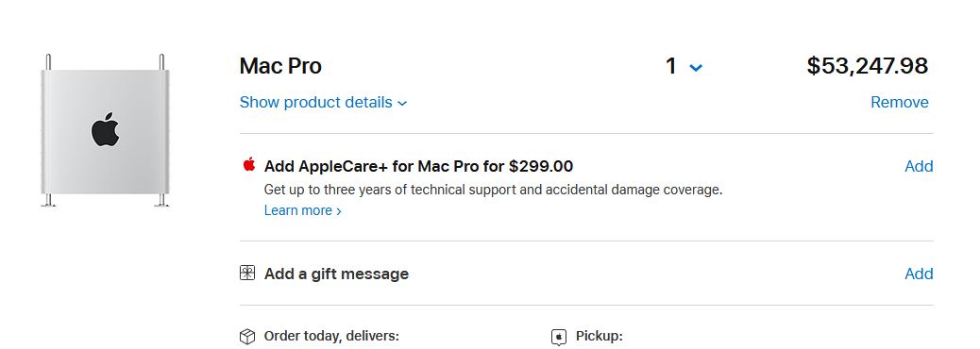The height and width of the screenshot is (349, 980).
Task: Click the Add a gift message label
Action: [336, 274]
